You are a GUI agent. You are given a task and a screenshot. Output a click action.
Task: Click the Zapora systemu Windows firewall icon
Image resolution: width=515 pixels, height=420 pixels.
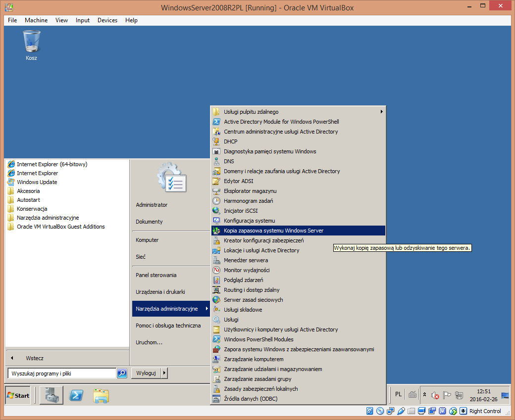[x=216, y=349]
